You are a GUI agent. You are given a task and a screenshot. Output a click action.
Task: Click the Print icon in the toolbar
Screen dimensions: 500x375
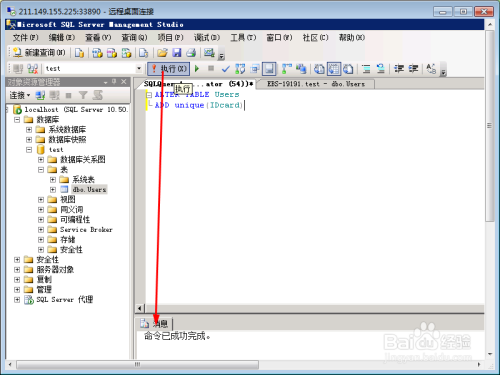(x=191, y=53)
